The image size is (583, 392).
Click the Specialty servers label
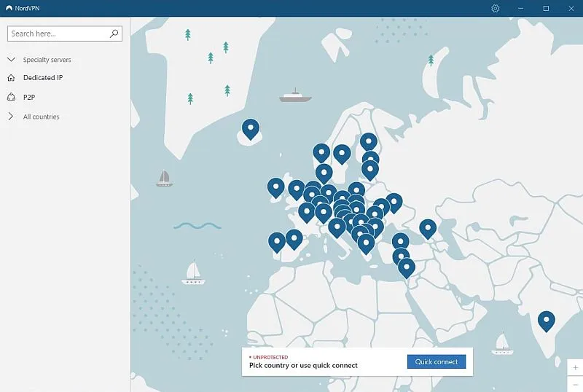pyautogui.click(x=47, y=60)
